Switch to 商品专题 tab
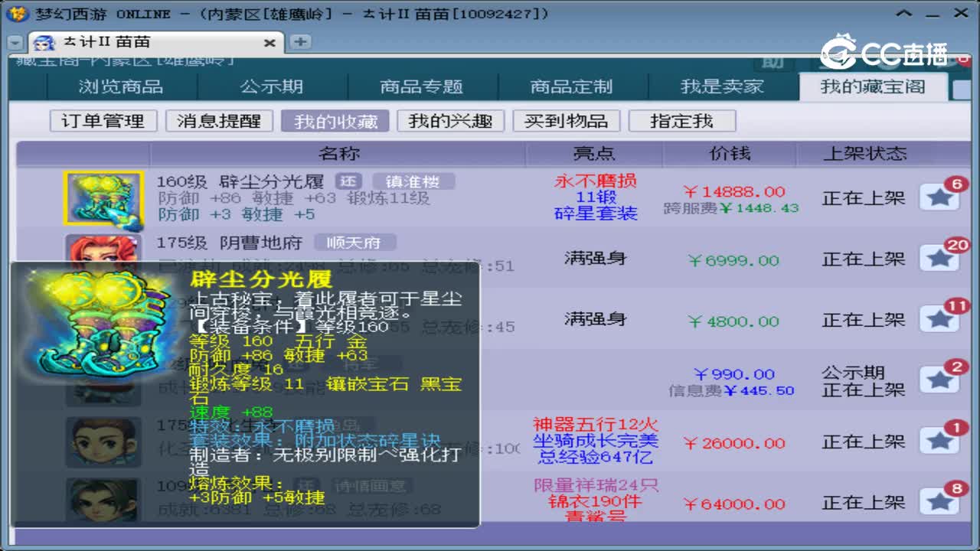Screen dimensions: 980x551 (422, 86)
